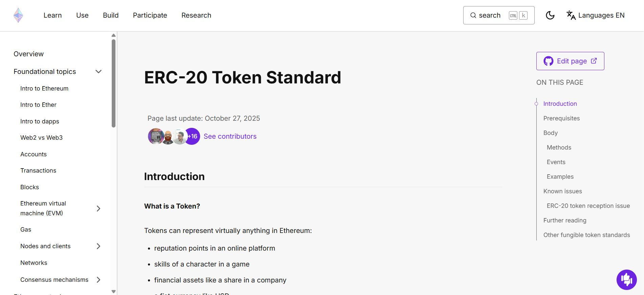Open the feedback widget icon at bottom right
644x295 pixels.
(x=627, y=280)
